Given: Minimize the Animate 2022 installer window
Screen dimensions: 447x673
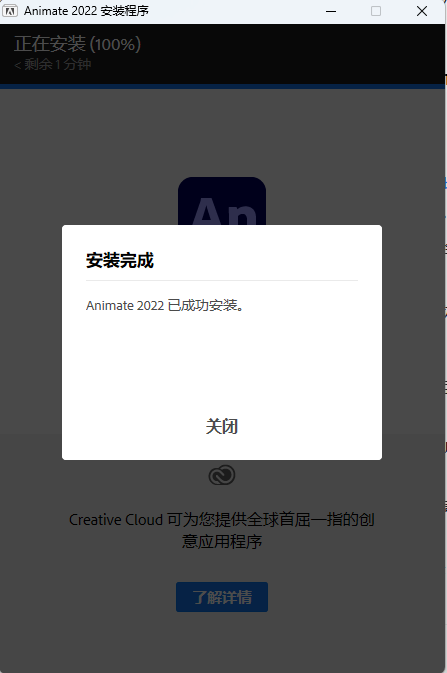Looking at the screenshot, I should pyautogui.click(x=331, y=11).
